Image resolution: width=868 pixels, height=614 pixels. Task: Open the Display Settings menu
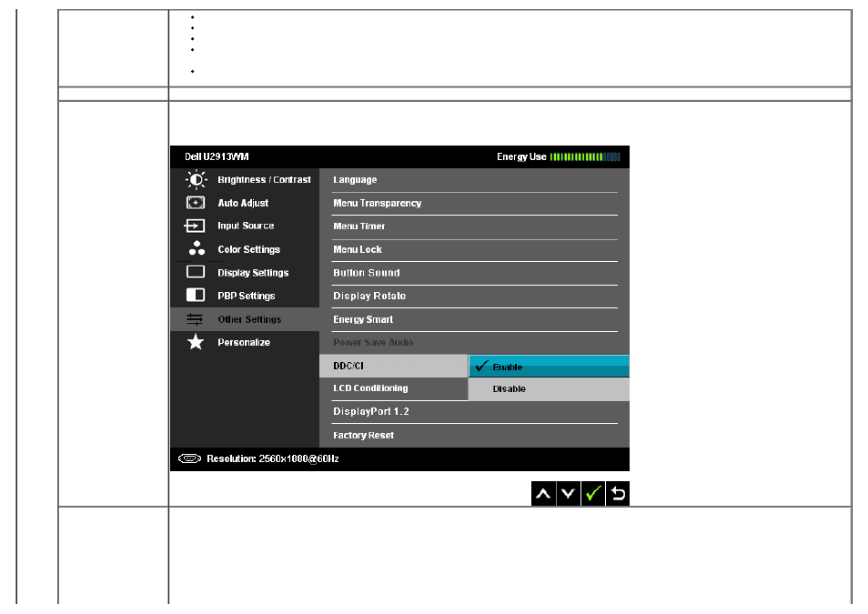click(x=246, y=272)
